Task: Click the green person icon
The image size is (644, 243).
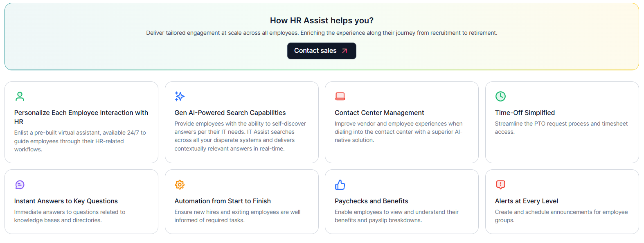Action: click(20, 96)
